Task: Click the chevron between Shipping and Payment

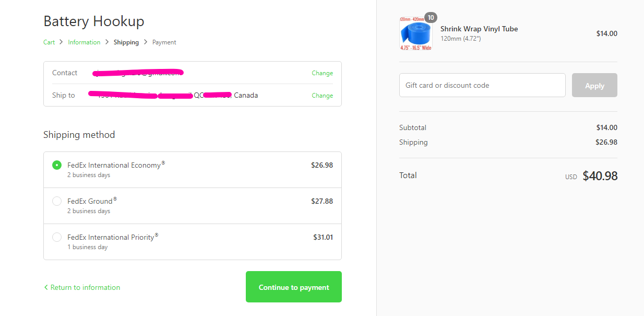Action: tap(146, 42)
